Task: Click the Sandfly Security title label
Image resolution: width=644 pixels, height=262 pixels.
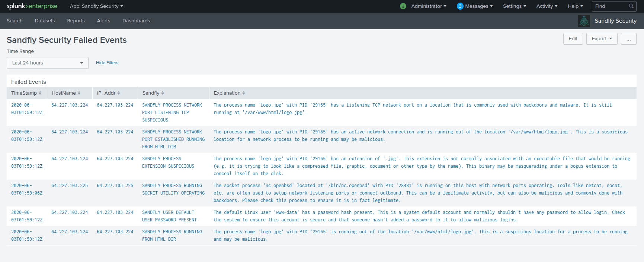Action: 615,21
